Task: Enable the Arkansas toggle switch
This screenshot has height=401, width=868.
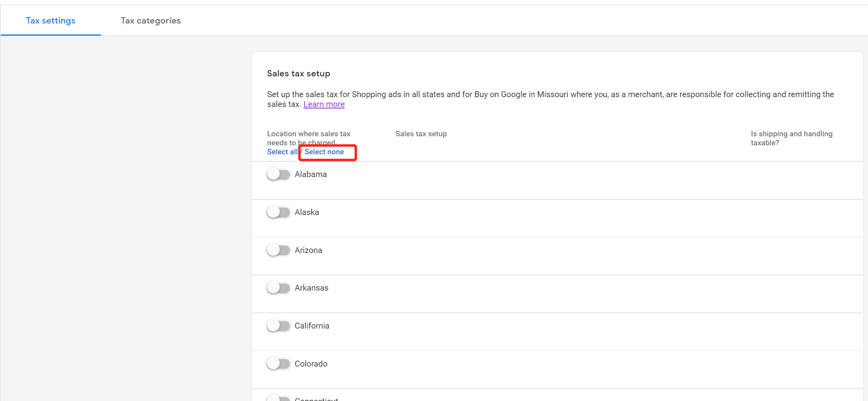Action: 278,288
